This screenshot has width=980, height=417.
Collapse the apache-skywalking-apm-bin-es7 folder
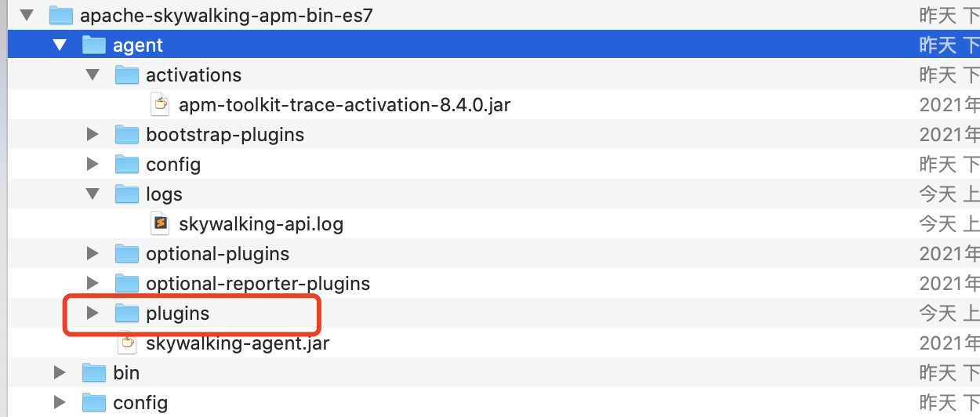[27, 15]
